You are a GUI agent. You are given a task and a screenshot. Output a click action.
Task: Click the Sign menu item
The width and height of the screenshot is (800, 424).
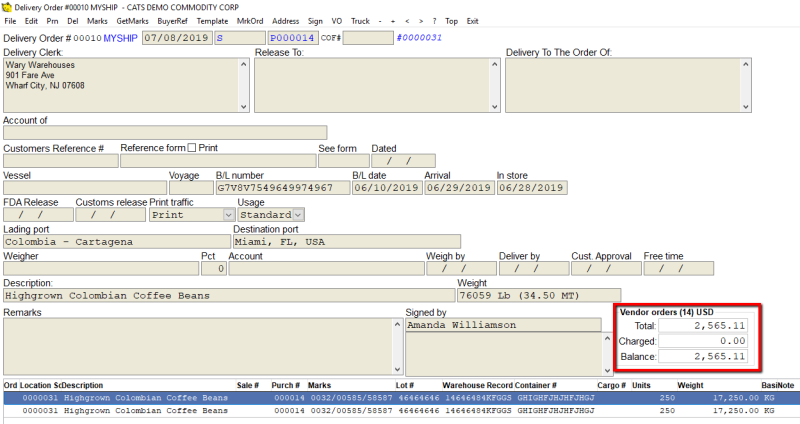(x=315, y=21)
